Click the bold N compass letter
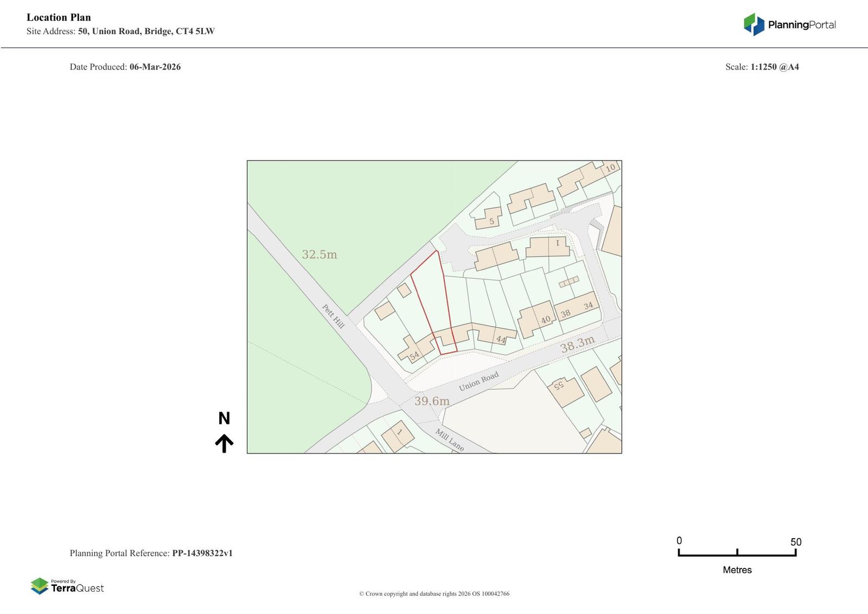This screenshot has height=614, width=868. pos(224,419)
